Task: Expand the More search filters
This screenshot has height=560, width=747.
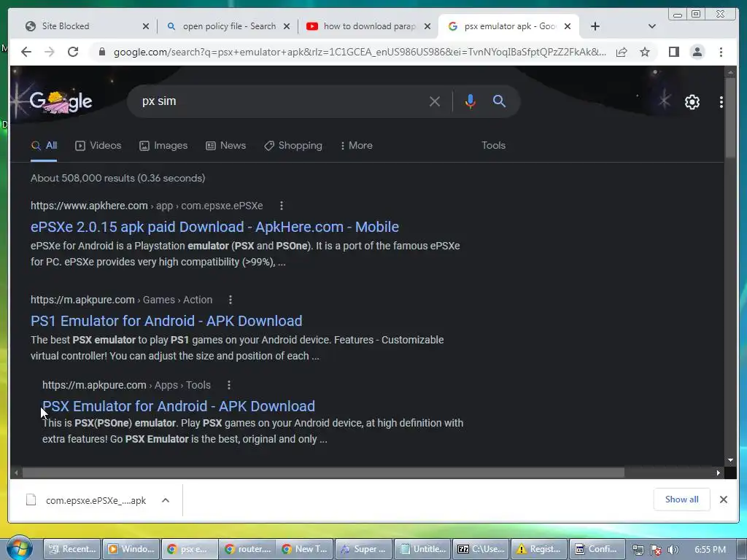Action: coord(356,146)
